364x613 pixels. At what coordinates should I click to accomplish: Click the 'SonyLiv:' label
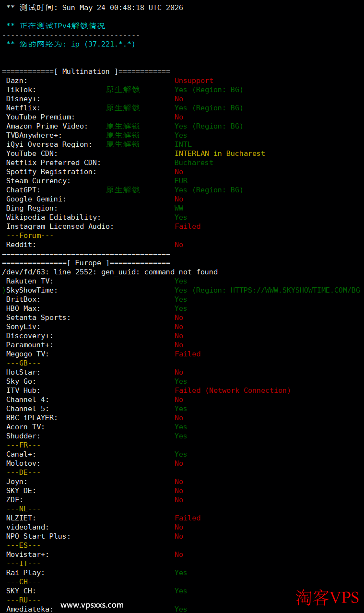click(23, 327)
